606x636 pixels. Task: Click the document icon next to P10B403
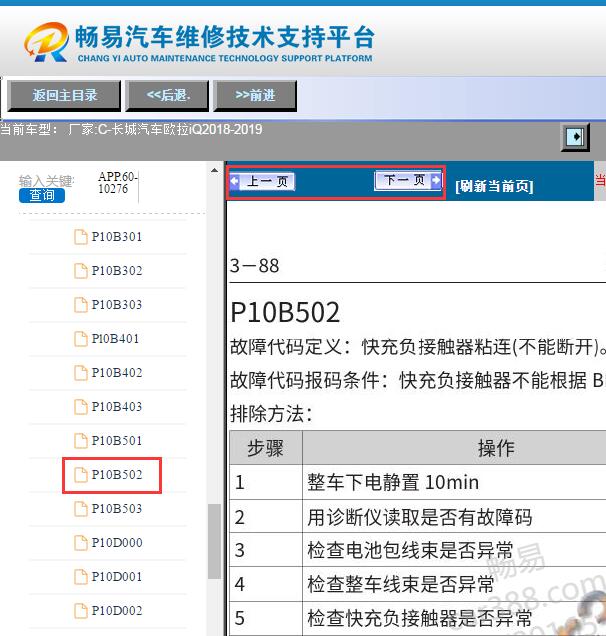click(x=81, y=407)
